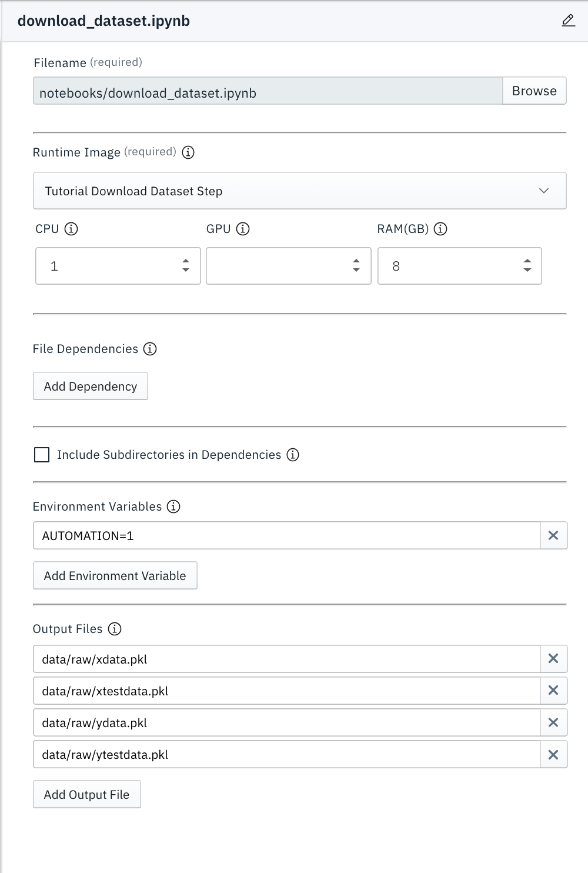This screenshot has height=873, width=588.
Task: Click the GPU count stepper arrows
Action: [356, 266]
